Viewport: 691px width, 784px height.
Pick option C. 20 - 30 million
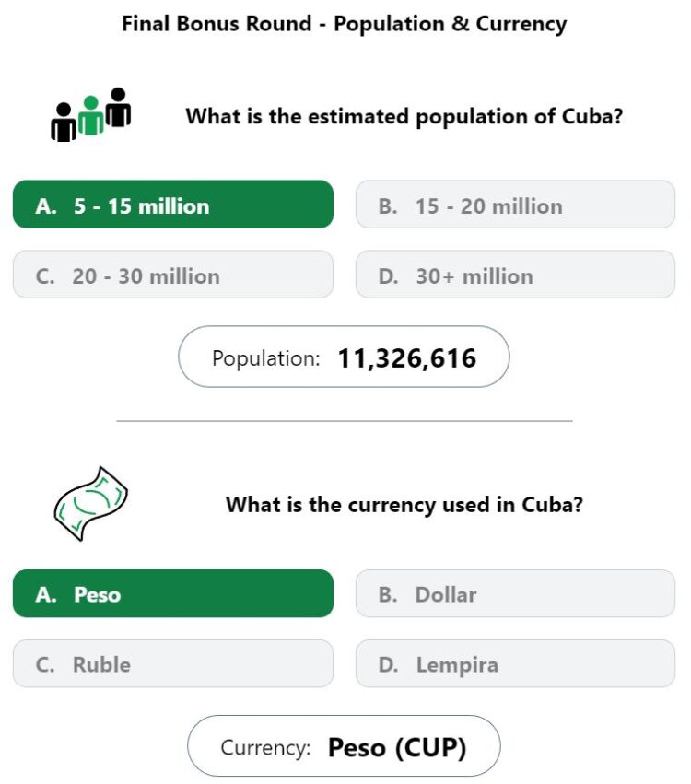(173, 275)
